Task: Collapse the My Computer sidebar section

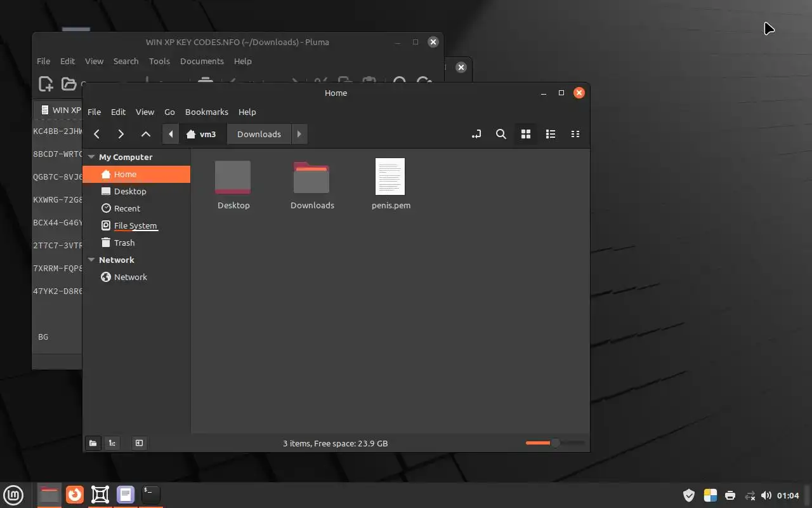Action: pos(91,157)
